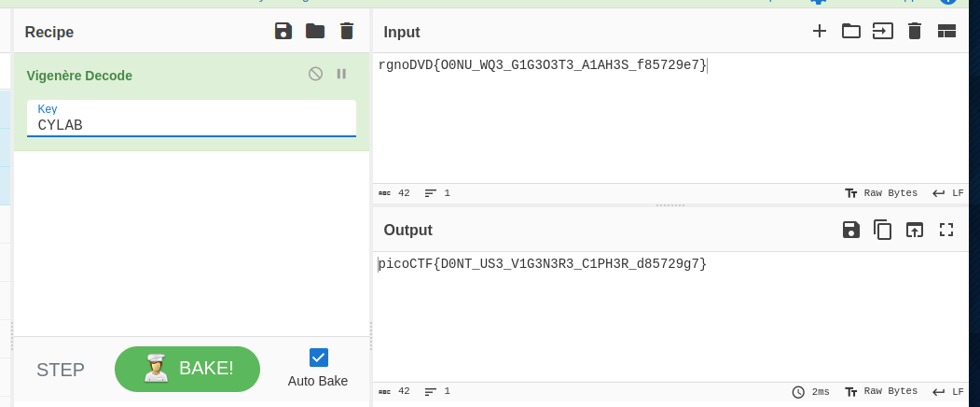The width and height of the screenshot is (980, 407).
Task: Maximise the output pane
Action: [946, 230]
